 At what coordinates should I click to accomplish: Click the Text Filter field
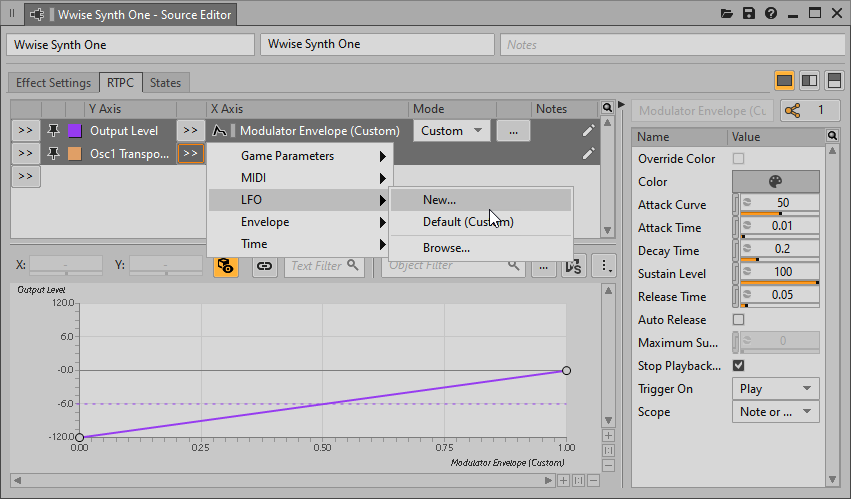(324, 266)
